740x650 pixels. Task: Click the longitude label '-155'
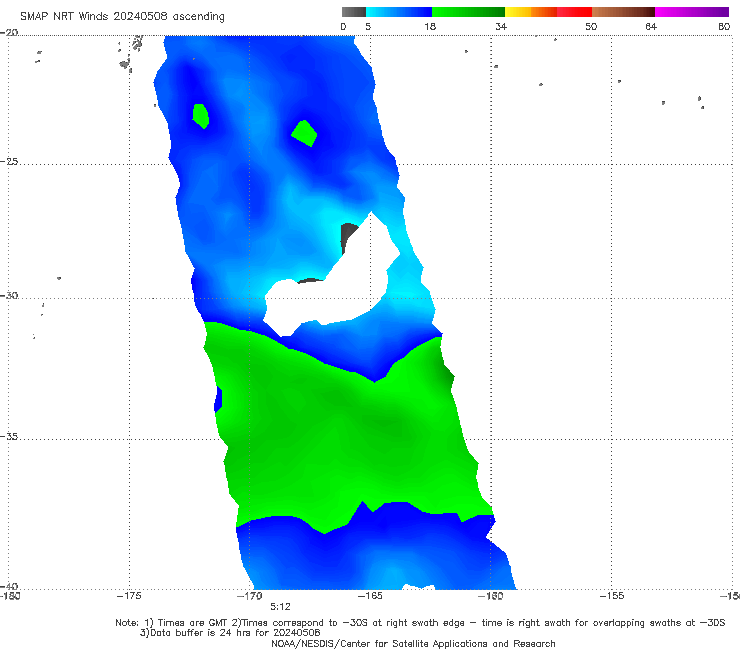pyautogui.click(x=612, y=596)
